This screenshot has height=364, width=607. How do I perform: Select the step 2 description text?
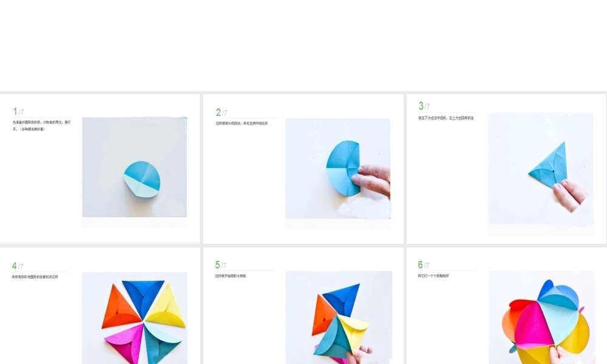[x=242, y=123]
